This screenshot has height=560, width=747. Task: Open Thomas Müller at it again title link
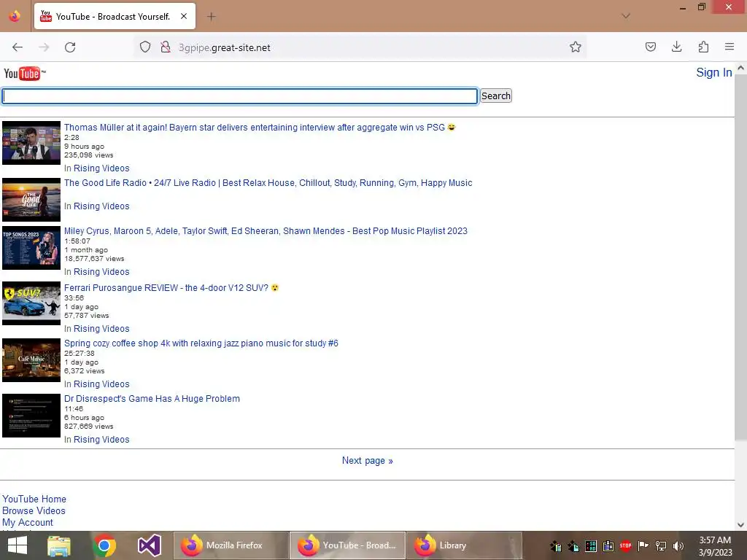260,127
